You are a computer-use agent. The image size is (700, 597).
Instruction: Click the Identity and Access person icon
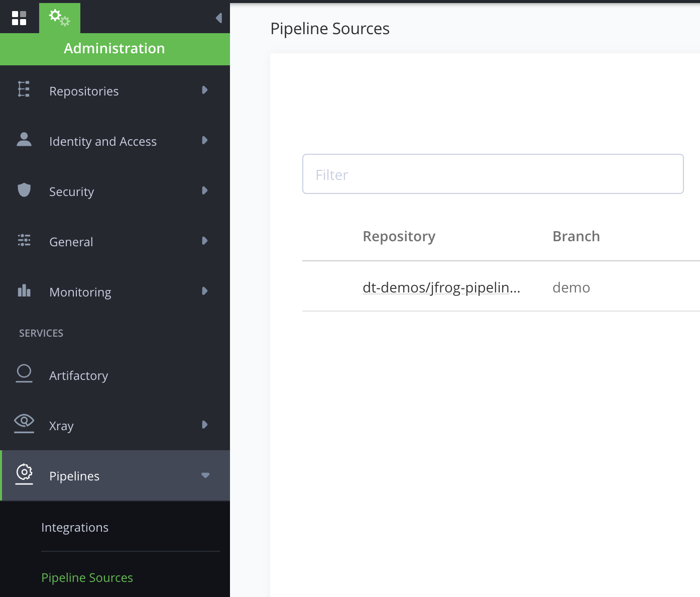[x=23, y=141]
